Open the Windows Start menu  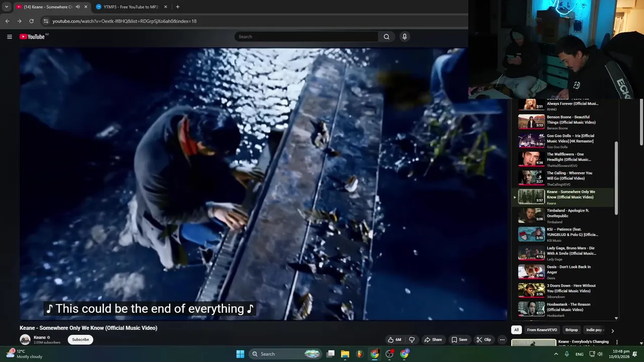click(240, 354)
